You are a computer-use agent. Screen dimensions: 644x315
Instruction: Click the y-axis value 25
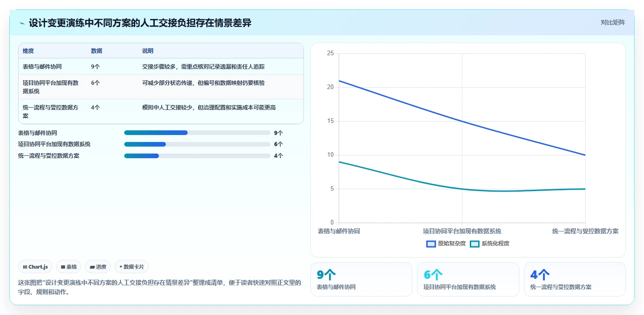[330, 53]
